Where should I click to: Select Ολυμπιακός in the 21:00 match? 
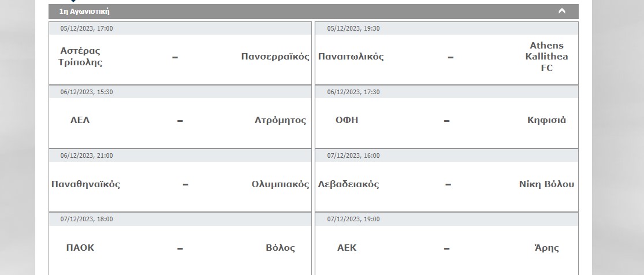[x=280, y=184]
